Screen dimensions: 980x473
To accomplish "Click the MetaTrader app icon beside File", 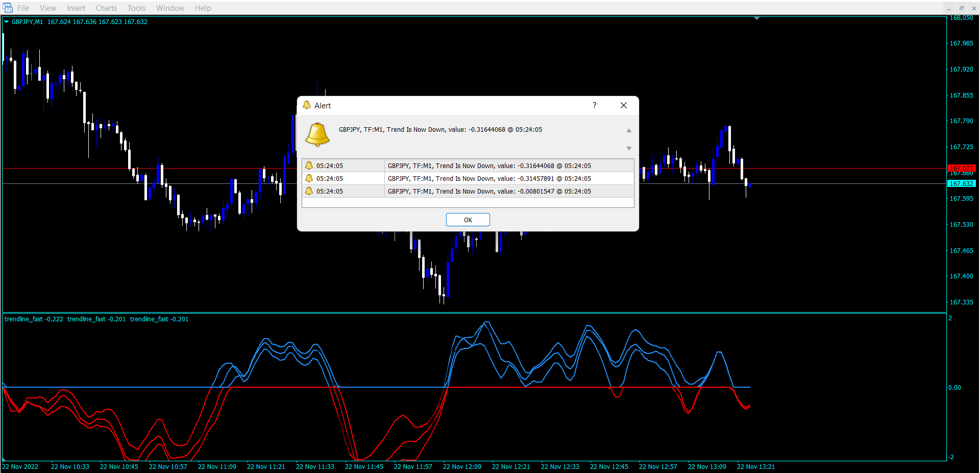I will [8, 8].
